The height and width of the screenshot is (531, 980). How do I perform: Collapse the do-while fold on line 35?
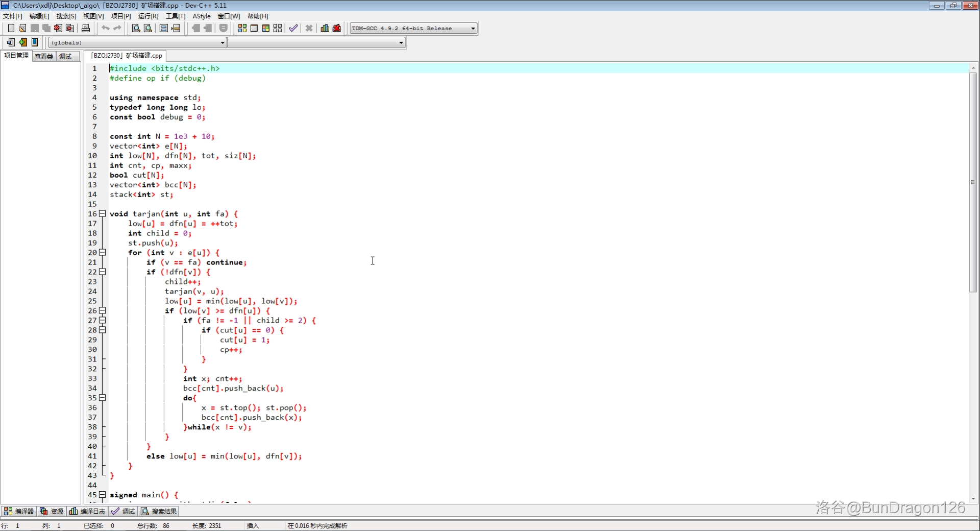102,398
